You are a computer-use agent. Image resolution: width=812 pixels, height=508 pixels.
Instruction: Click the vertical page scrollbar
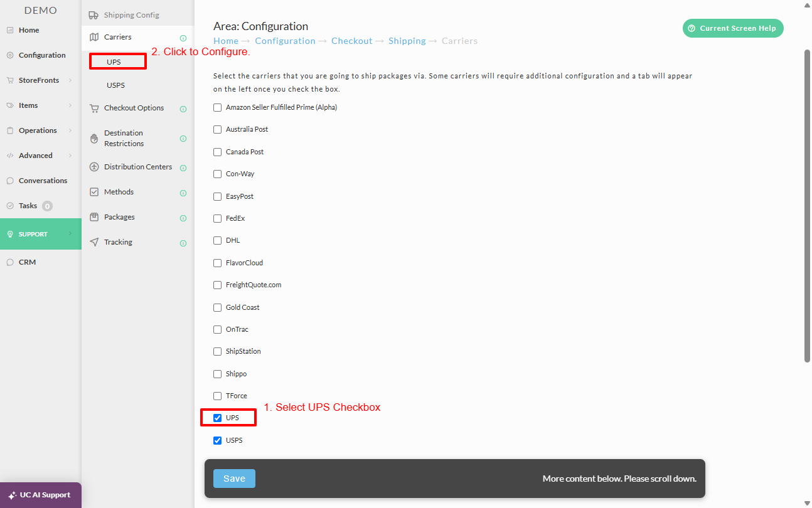coord(808,206)
